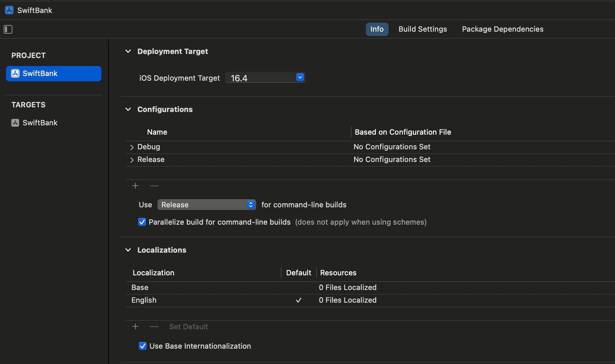615x364 pixels.
Task: Switch to the Info tab
Action: (377, 29)
